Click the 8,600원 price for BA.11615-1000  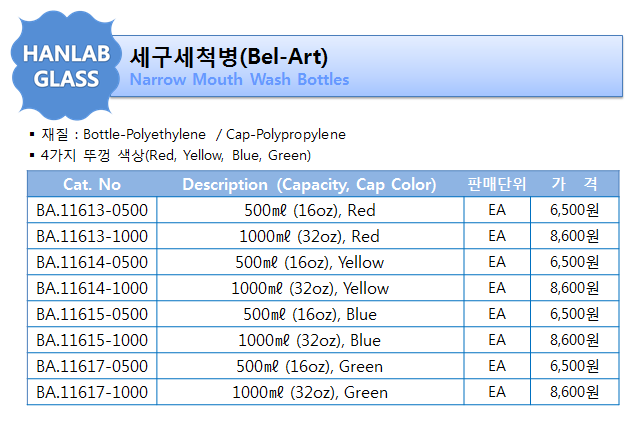tap(575, 340)
